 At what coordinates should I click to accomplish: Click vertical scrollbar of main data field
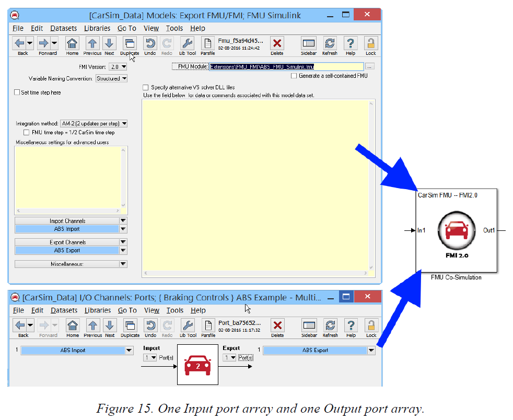point(371,185)
